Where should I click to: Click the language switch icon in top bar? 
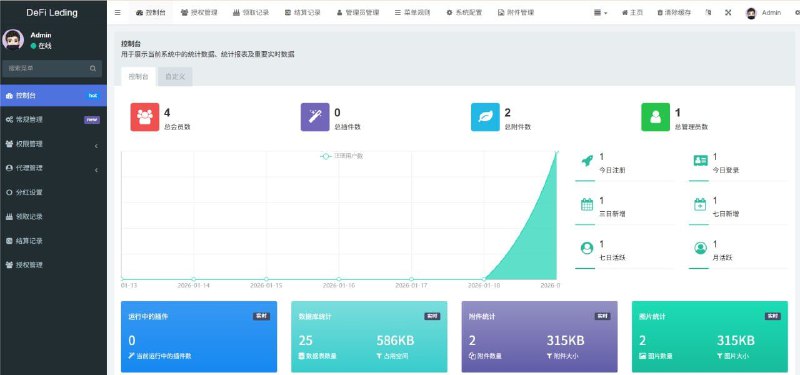(708, 13)
